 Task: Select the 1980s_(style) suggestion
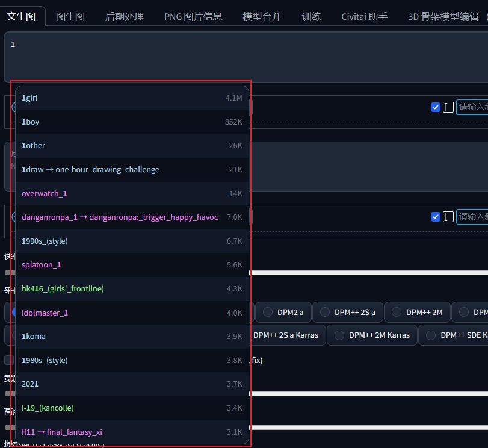click(x=132, y=361)
